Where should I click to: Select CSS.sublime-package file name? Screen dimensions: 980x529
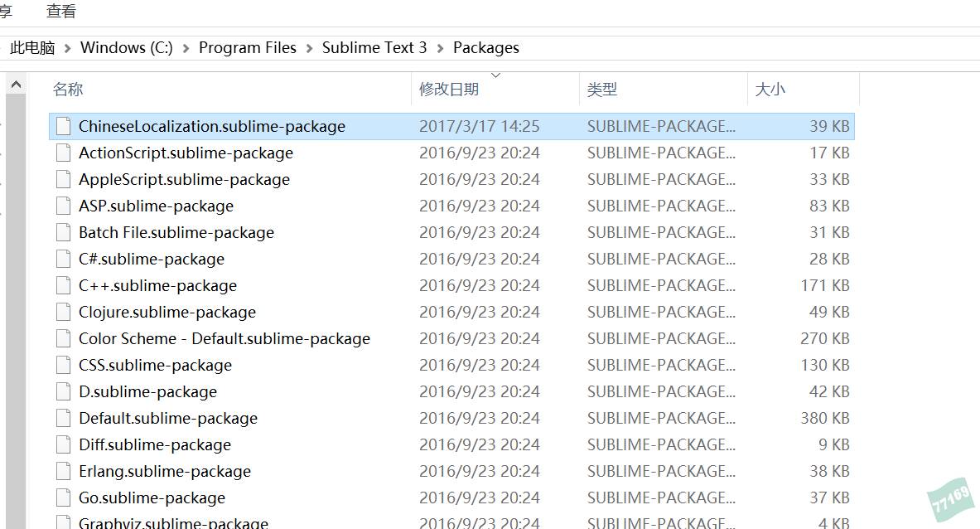155,365
